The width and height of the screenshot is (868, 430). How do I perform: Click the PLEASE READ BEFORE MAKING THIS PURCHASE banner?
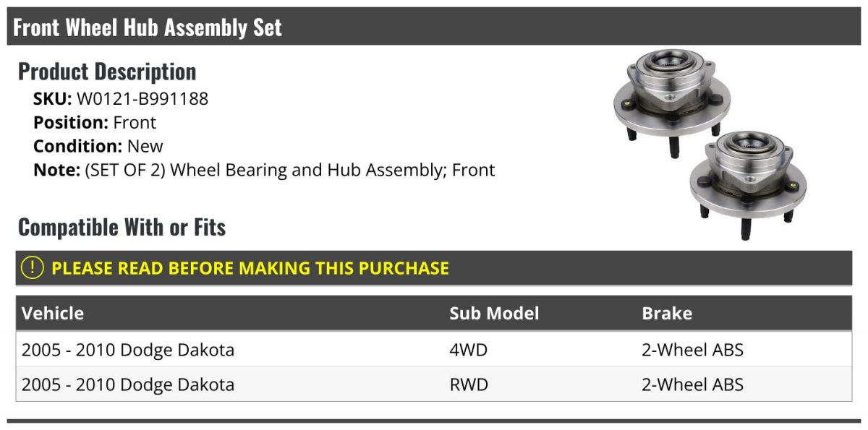(434, 267)
